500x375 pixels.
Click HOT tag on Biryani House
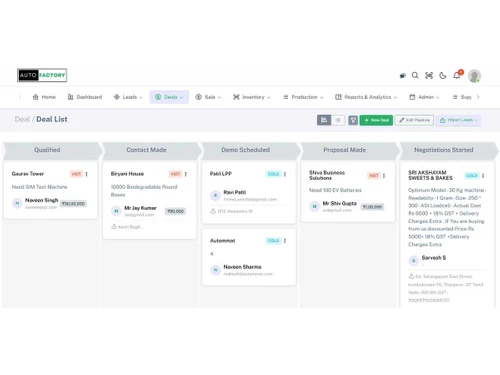pos(175,174)
